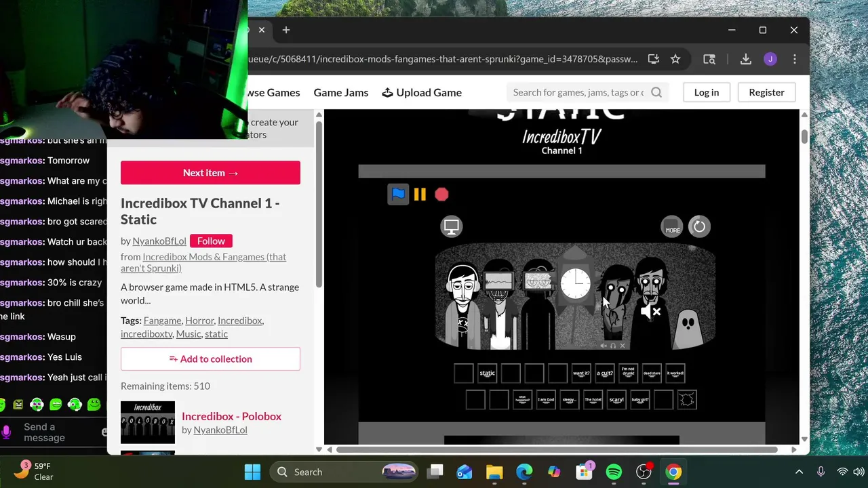
Task: Select the 'sleepy...' sound box
Action: 570,400
